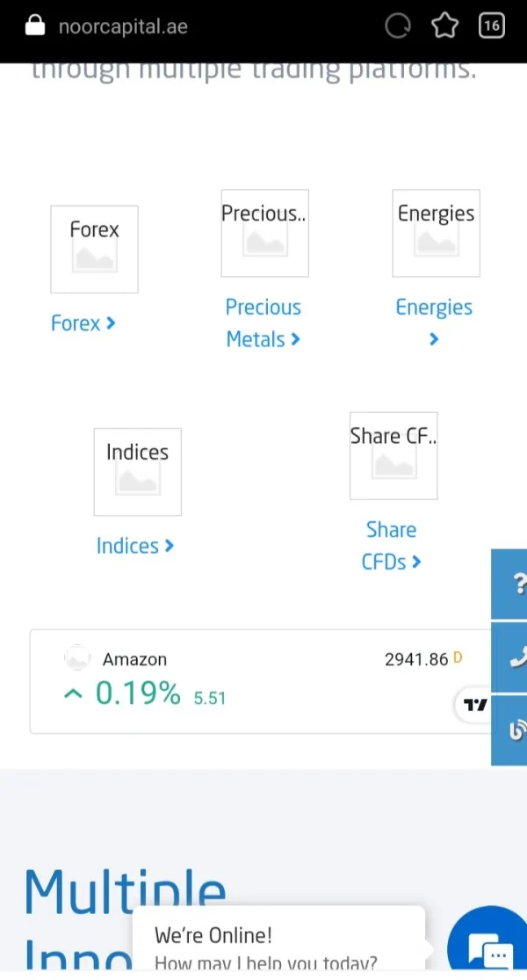This screenshot has height=980, width=527.
Task: Open the Precious Metals link
Action: [263, 323]
